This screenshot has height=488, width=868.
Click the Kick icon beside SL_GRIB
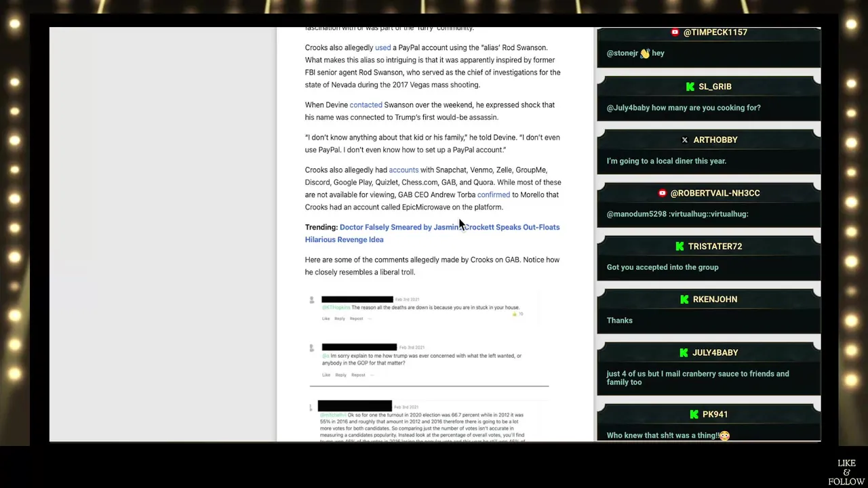tap(690, 87)
